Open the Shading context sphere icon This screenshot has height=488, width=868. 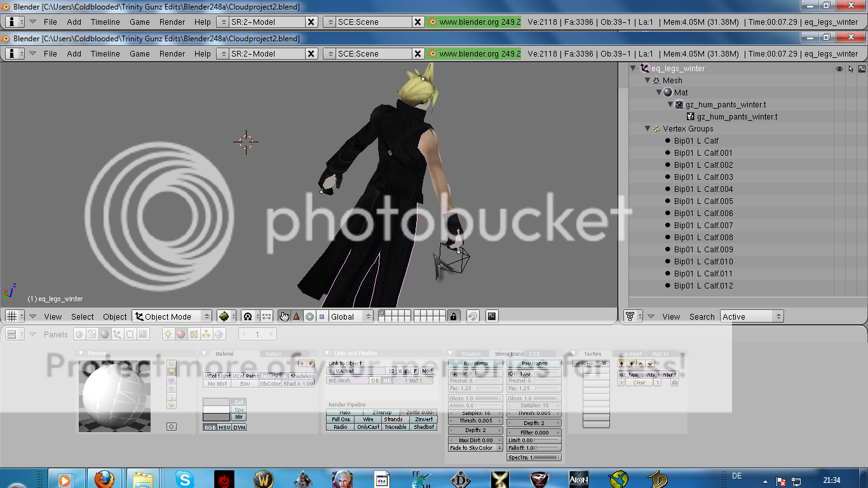click(105, 334)
